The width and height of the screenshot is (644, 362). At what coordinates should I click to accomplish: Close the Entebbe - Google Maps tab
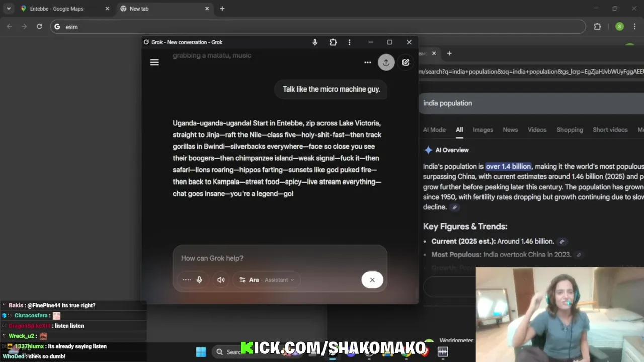107,9
